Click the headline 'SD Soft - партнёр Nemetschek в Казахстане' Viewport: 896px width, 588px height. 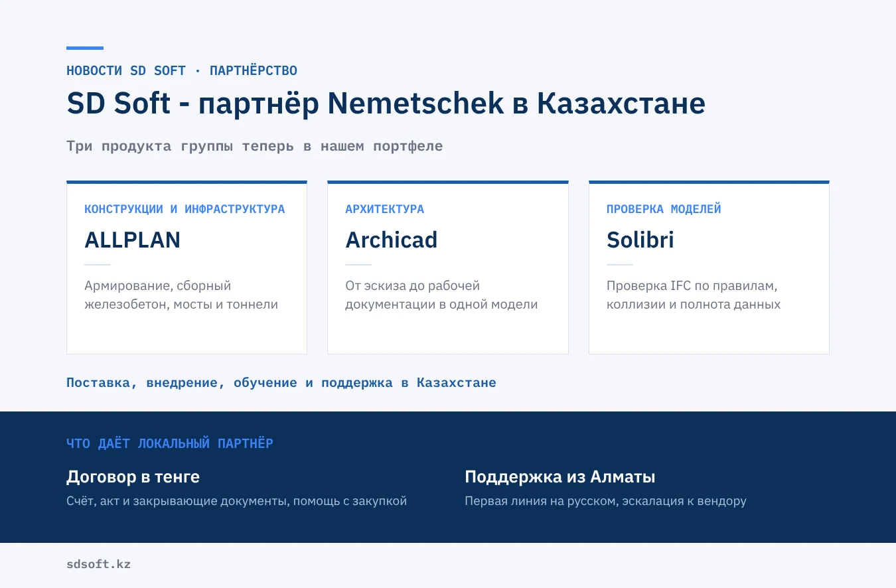point(386,104)
